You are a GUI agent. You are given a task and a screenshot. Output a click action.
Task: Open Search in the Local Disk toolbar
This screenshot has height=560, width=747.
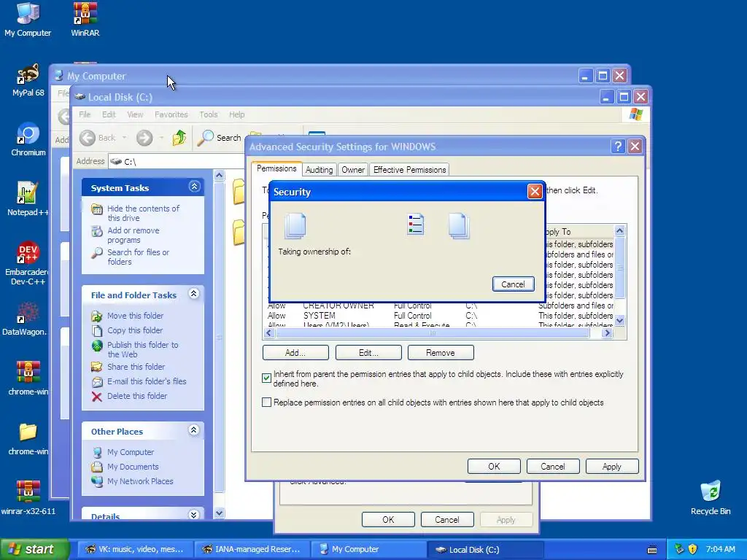click(220, 138)
